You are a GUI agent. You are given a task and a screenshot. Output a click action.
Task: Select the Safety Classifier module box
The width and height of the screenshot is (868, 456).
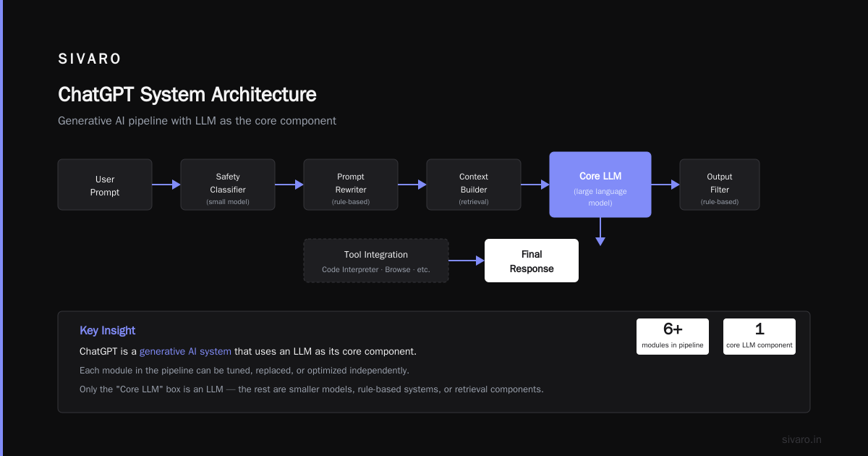click(228, 185)
